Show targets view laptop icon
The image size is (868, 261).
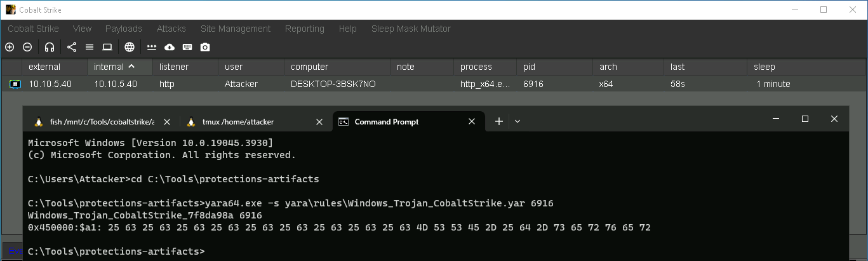pyautogui.click(x=107, y=47)
